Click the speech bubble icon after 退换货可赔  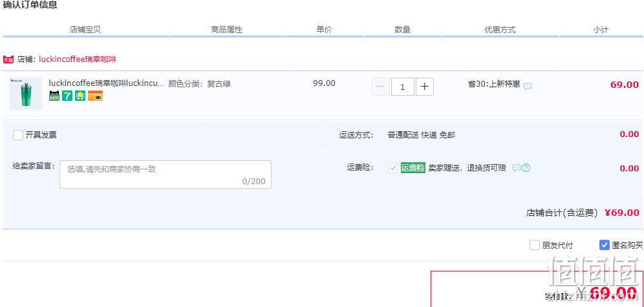[517, 168]
